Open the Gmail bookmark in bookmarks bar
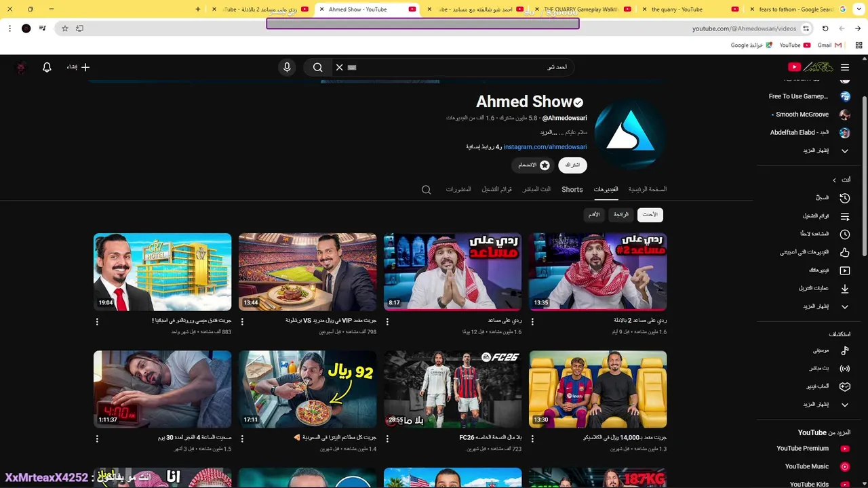The height and width of the screenshot is (488, 868). 829,45
